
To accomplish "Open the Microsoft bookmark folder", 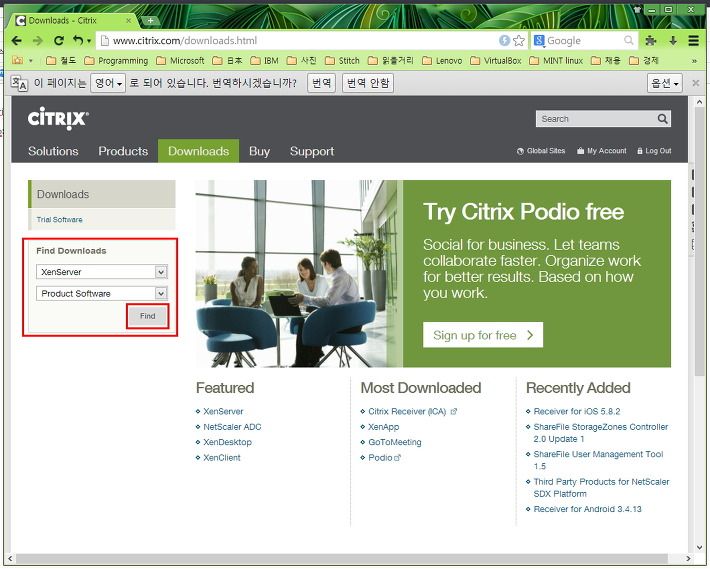I will click(180, 61).
